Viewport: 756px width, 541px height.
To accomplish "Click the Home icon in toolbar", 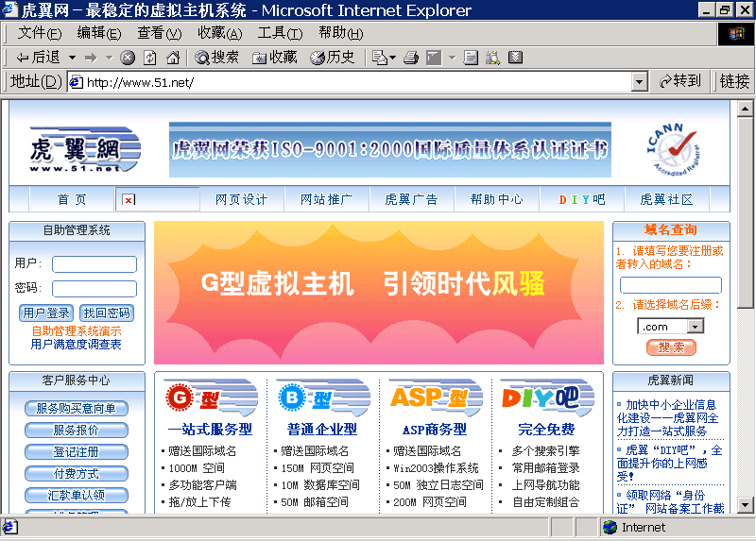I will (x=173, y=59).
